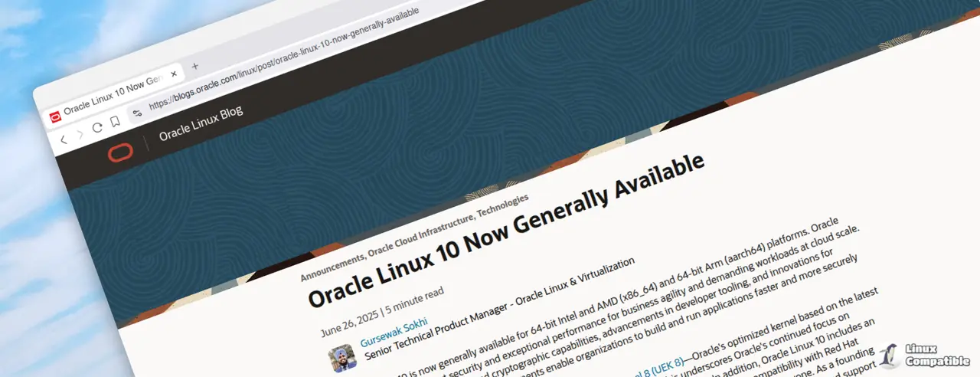Close the Oracle Linux 10 tab
The image size is (980, 377).
point(174,74)
